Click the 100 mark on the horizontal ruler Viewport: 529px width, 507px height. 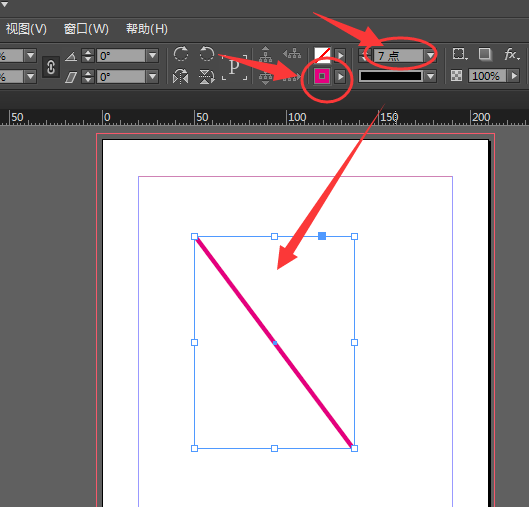pos(297,117)
